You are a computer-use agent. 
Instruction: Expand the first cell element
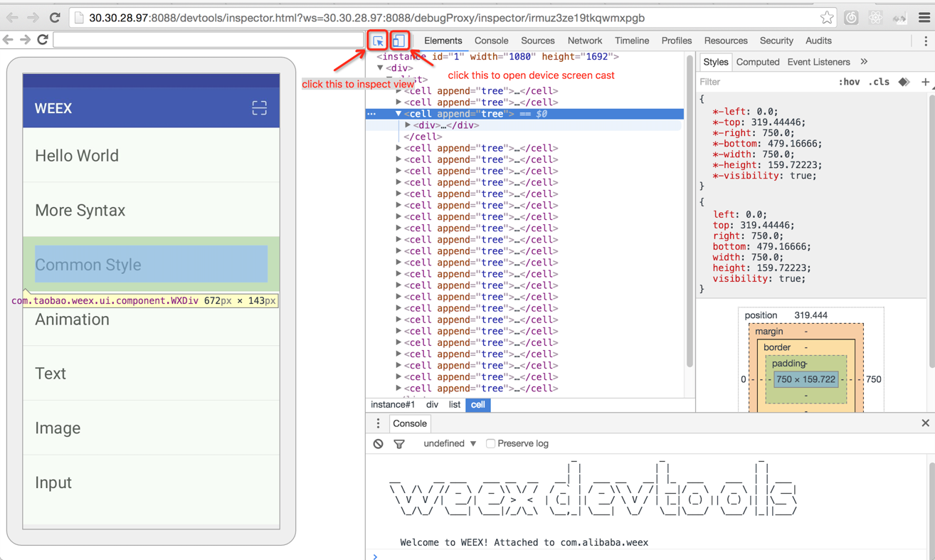(x=398, y=91)
